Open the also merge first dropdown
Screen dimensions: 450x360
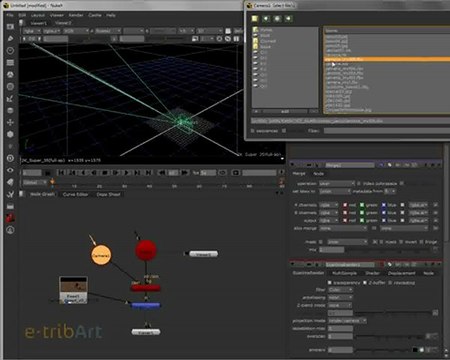[x=343, y=228]
